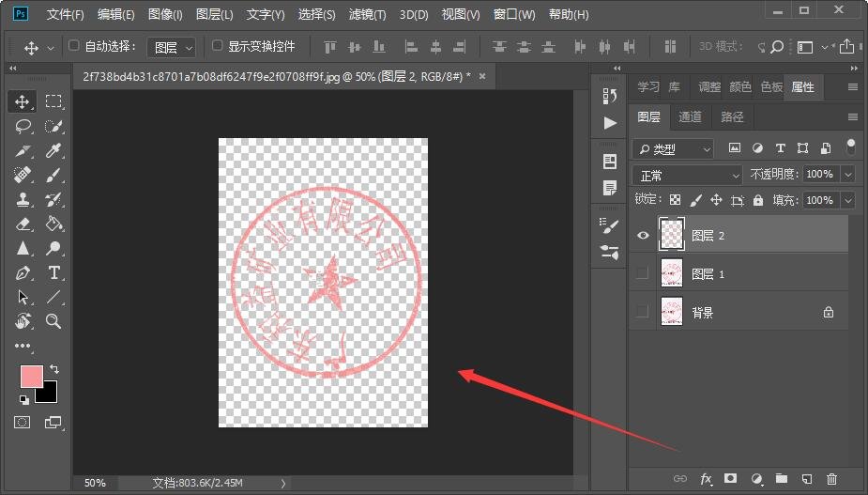Open Move tool preset picker arrow

pyautogui.click(x=51, y=48)
